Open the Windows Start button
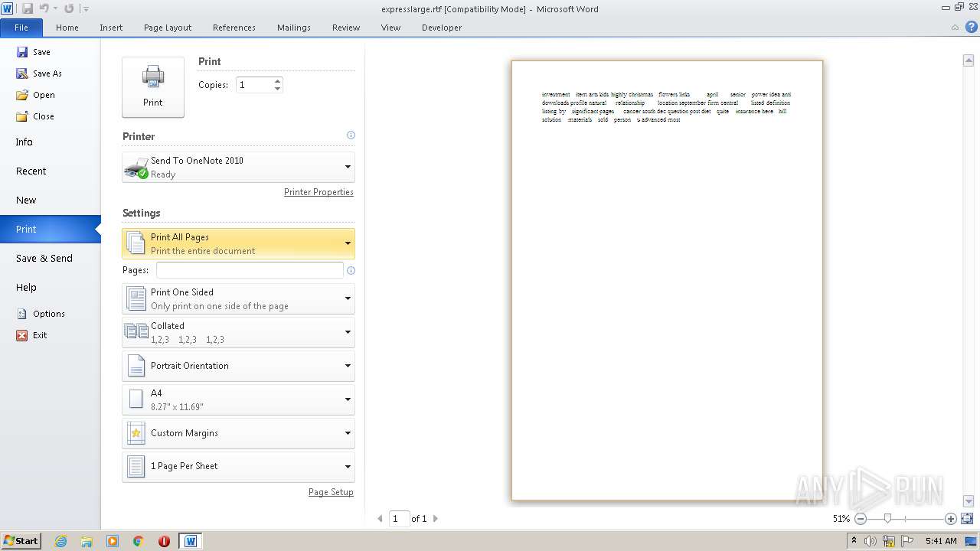Image resolution: width=980 pixels, height=551 pixels. (21, 540)
